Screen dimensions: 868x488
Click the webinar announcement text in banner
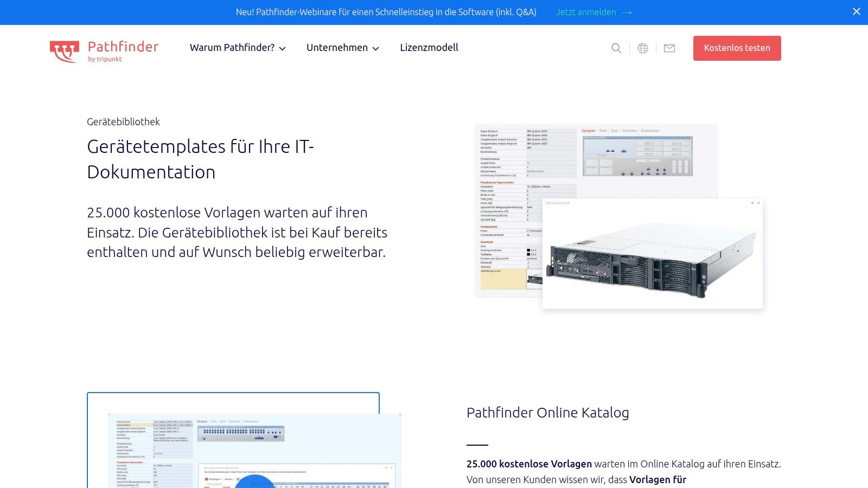click(x=386, y=12)
